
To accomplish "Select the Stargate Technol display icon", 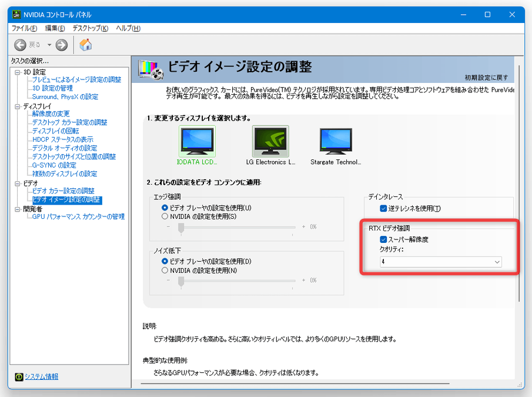I will 336,141.
